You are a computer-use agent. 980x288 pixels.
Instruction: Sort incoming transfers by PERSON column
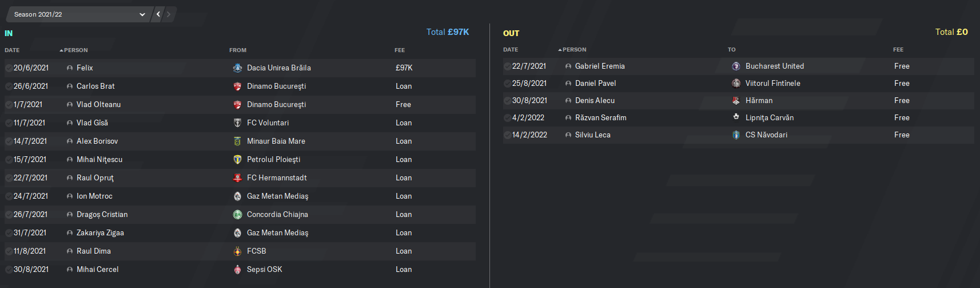pos(74,50)
